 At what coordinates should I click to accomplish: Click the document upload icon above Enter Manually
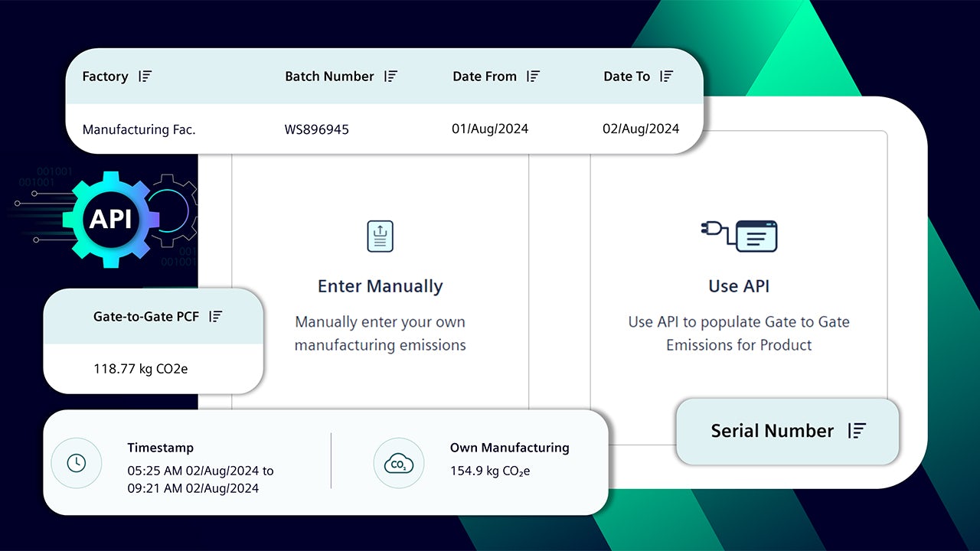pyautogui.click(x=381, y=236)
